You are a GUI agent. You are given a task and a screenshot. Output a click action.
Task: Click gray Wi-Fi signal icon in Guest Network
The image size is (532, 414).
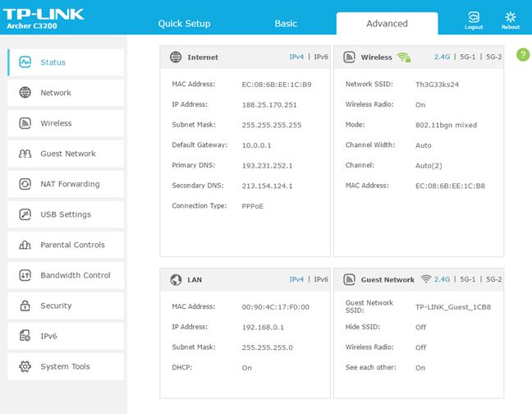coord(426,279)
